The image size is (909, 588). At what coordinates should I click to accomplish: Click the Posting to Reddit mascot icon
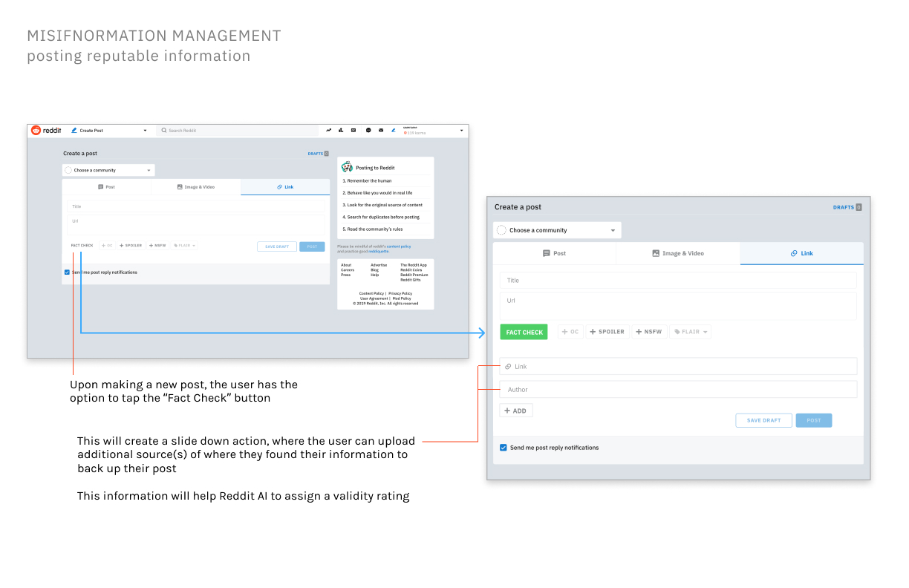point(347,168)
